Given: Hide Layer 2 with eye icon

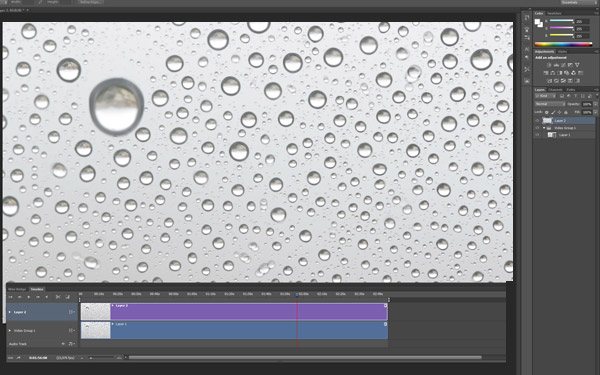Looking at the screenshot, I should pos(537,121).
